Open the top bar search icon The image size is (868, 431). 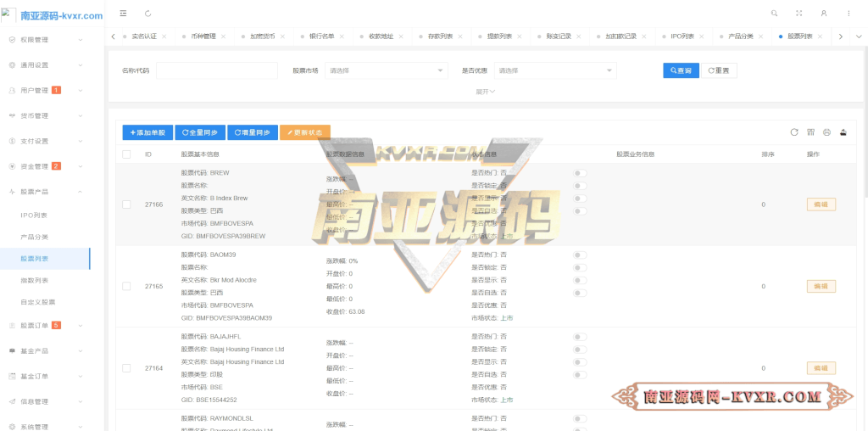coord(774,14)
